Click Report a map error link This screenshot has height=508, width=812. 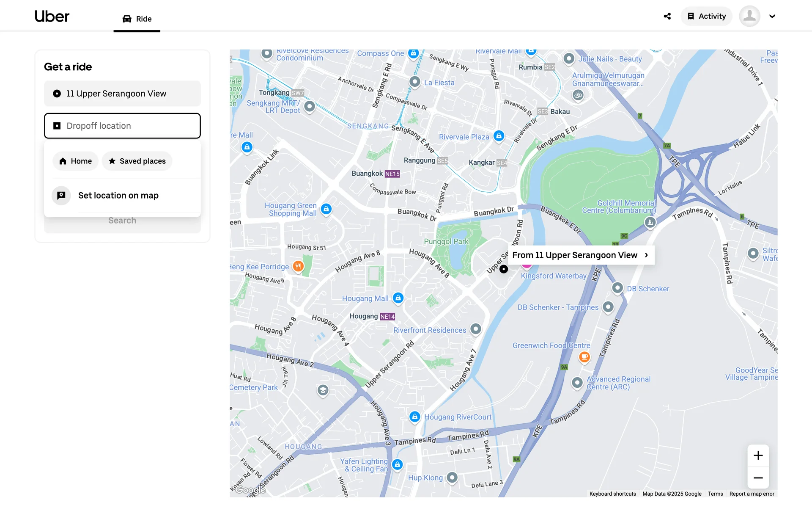click(752, 494)
